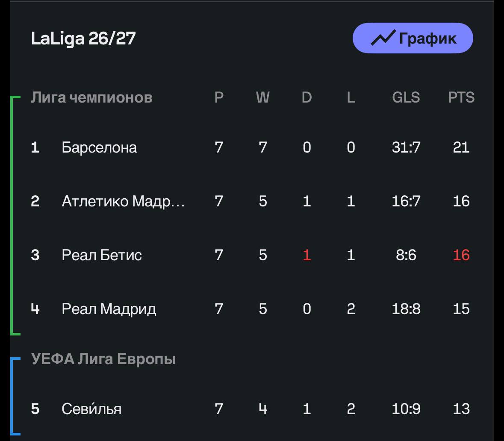The image size is (504, 441).
Task: Click the LaLiga 26/27 title
Action: click(83, 38)
